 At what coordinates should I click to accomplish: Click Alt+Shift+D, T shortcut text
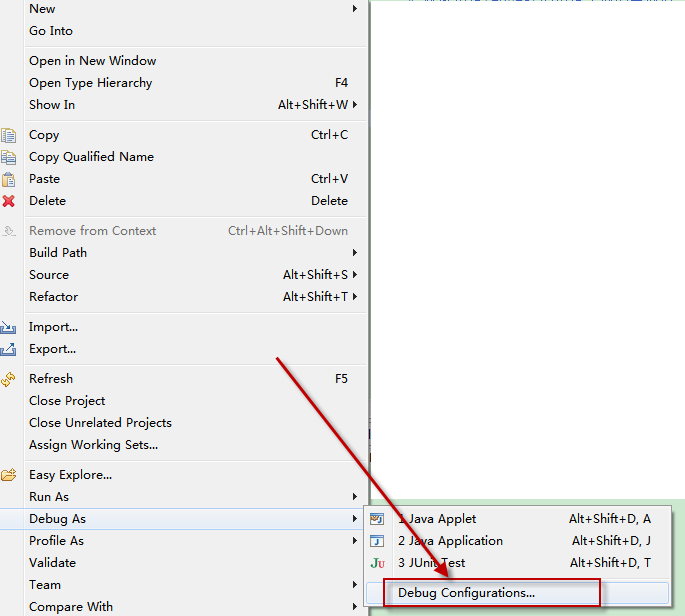[x=610, y=563]
